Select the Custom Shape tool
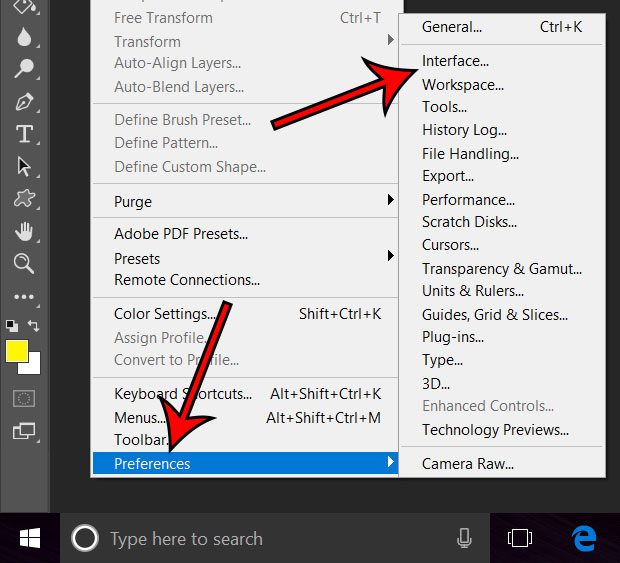 point(24,199)
